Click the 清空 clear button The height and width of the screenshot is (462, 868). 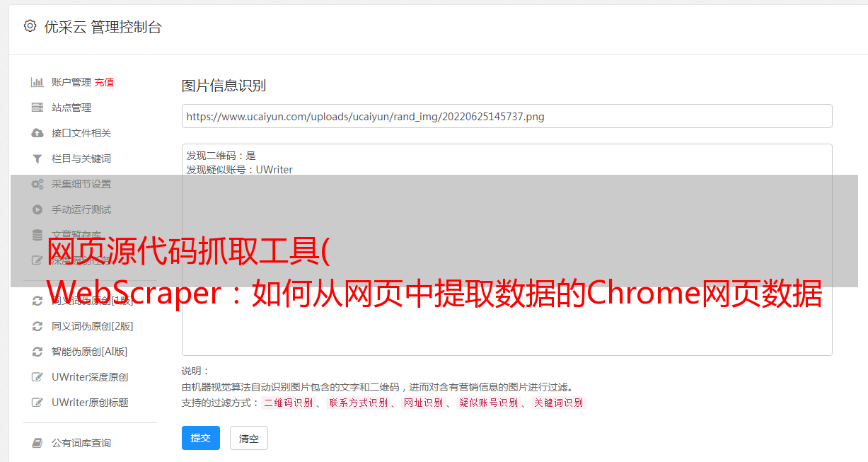click(249, 439)
